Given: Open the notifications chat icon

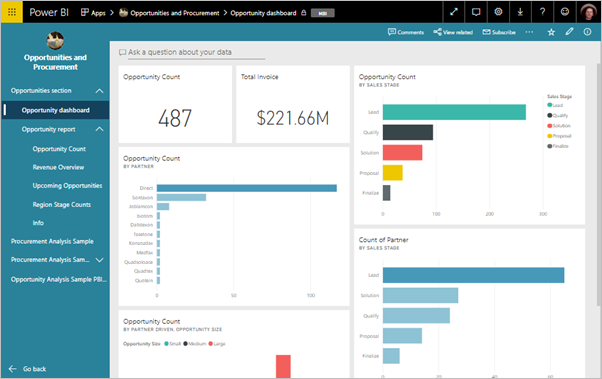Looking at the screenshot, I should pyautogui.click(x=476, y=12).
